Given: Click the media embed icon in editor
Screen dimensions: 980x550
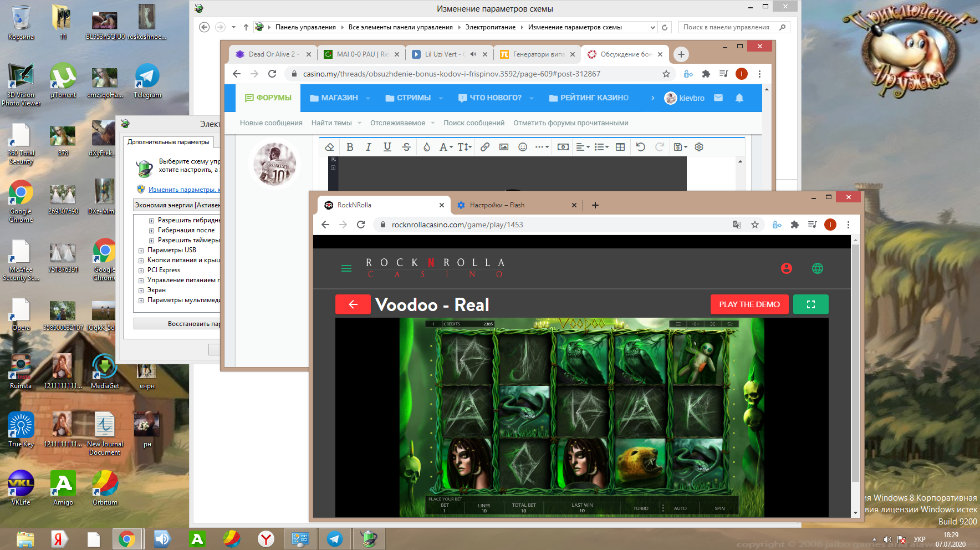Looking at the screenshot, I should pyautogui.click(x=563, y=147).
